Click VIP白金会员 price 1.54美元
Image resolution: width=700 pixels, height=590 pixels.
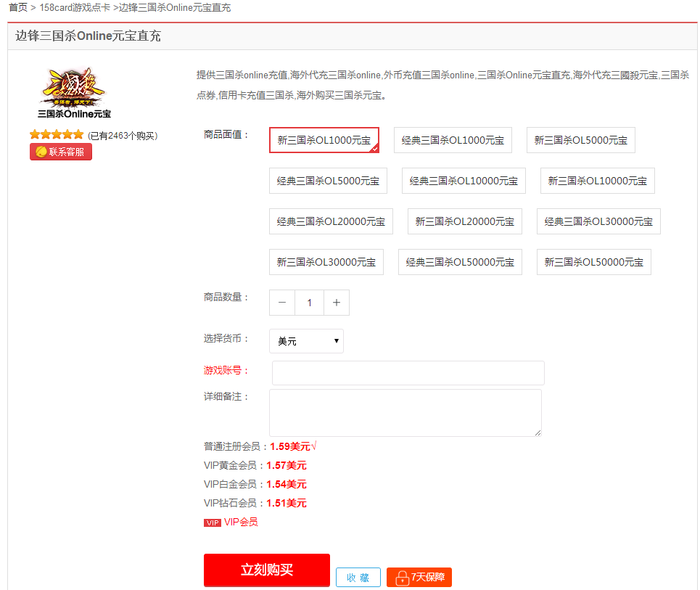click(x=287, y=484)
